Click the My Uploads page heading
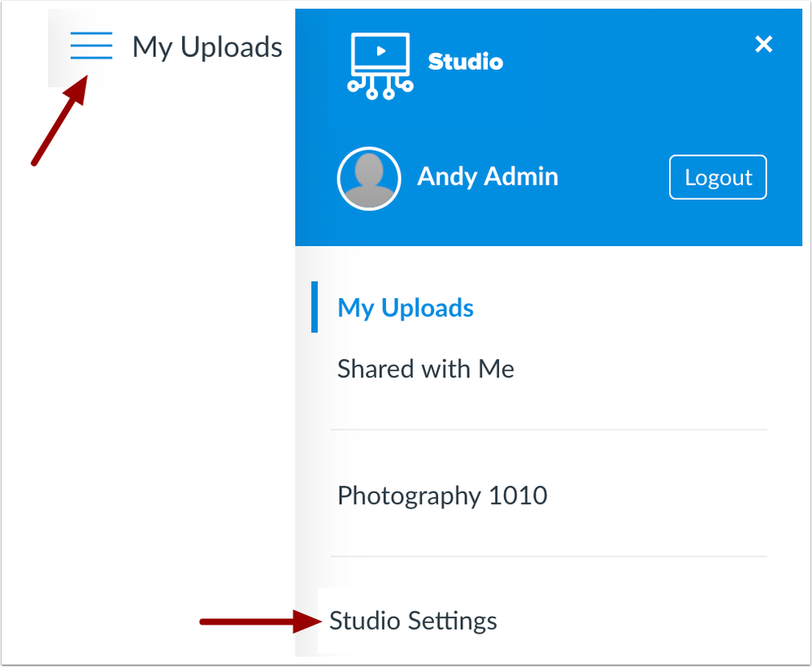 [206, 46]
